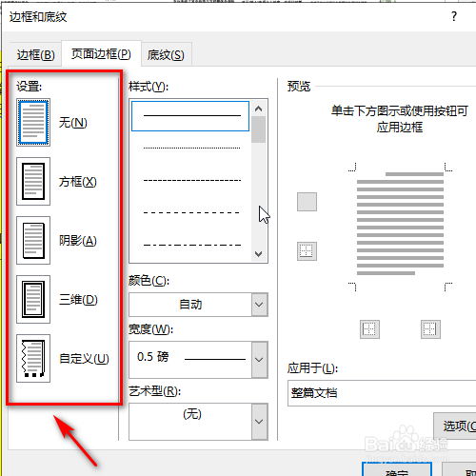Click the 三维(D) label text
The height and width of the screenshot is (476, 476).
click(78, 300)
